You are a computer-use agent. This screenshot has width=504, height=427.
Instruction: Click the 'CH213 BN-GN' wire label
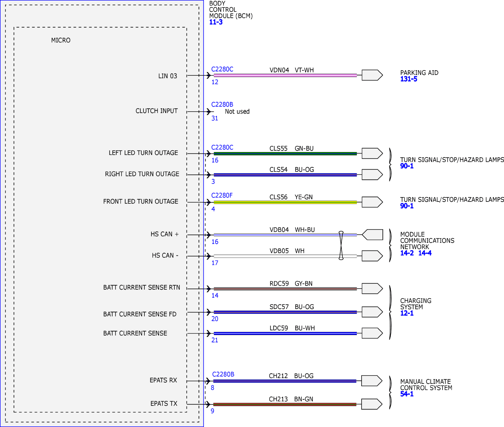pos(291,399)
